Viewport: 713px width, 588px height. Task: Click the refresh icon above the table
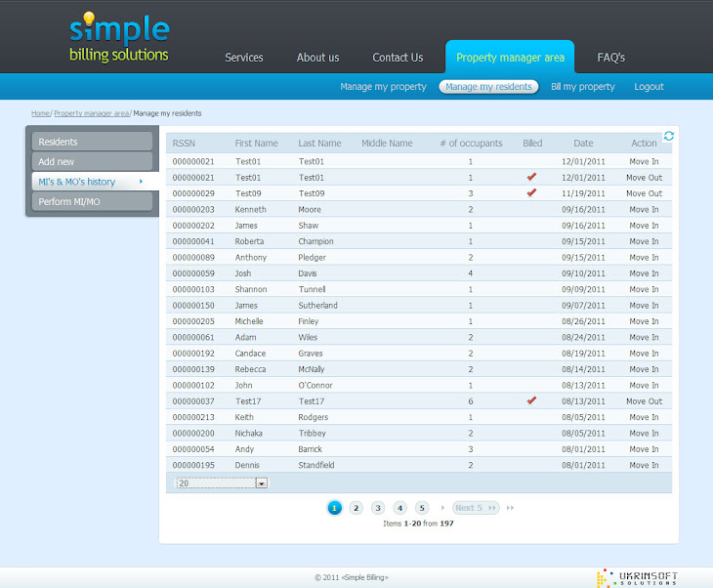(x=668, y=136)
